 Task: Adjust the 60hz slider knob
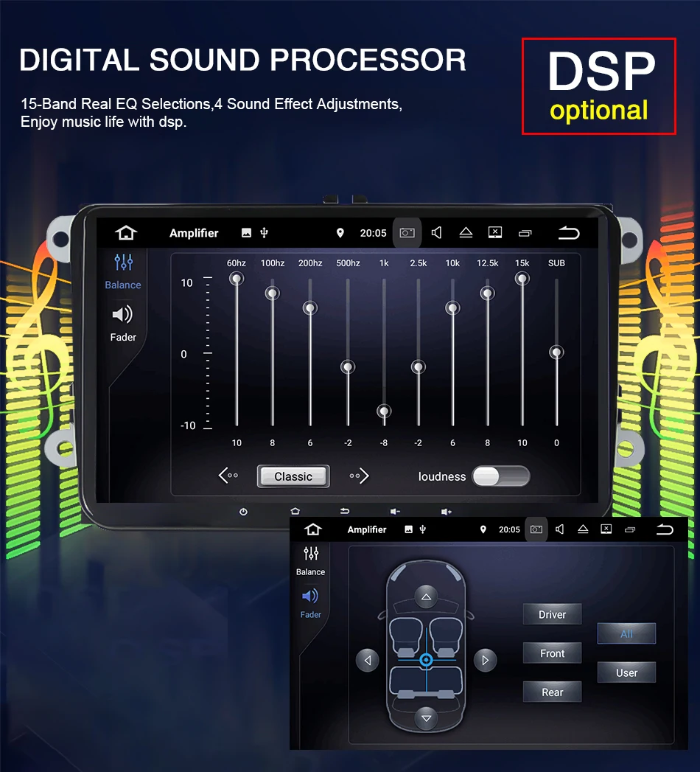(237, 279)
